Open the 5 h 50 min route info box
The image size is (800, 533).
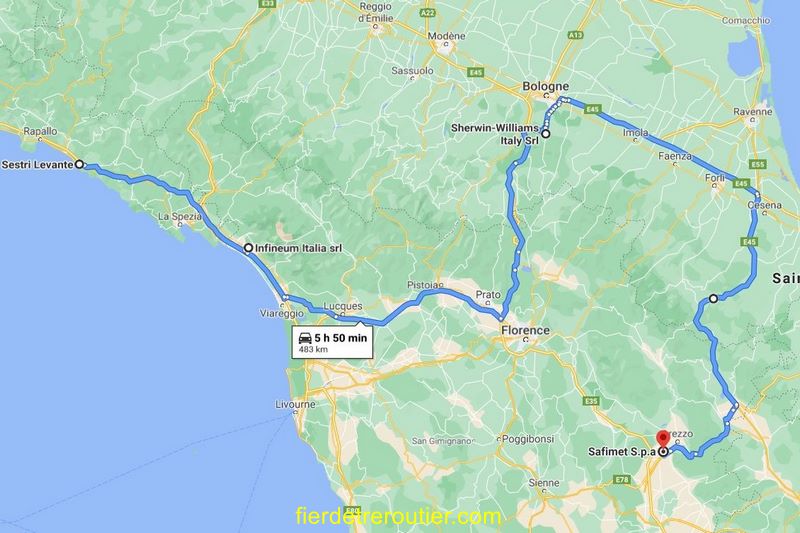click(332, 342)
